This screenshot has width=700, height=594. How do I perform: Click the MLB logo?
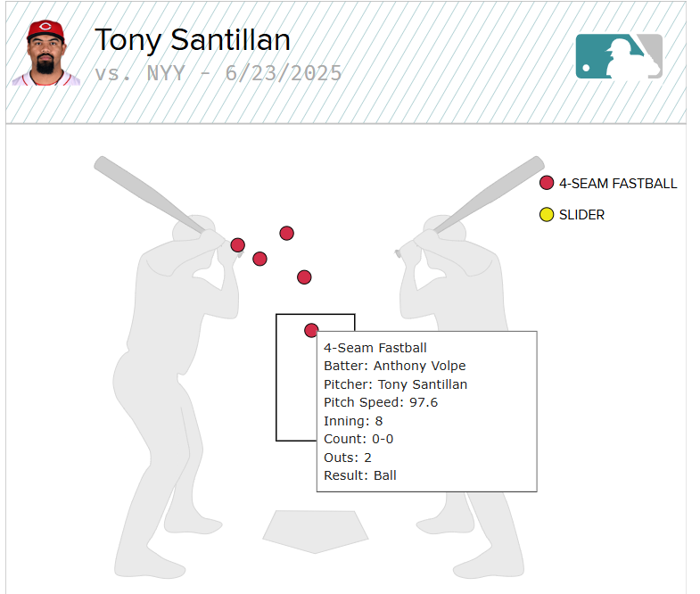click(619, 56)
